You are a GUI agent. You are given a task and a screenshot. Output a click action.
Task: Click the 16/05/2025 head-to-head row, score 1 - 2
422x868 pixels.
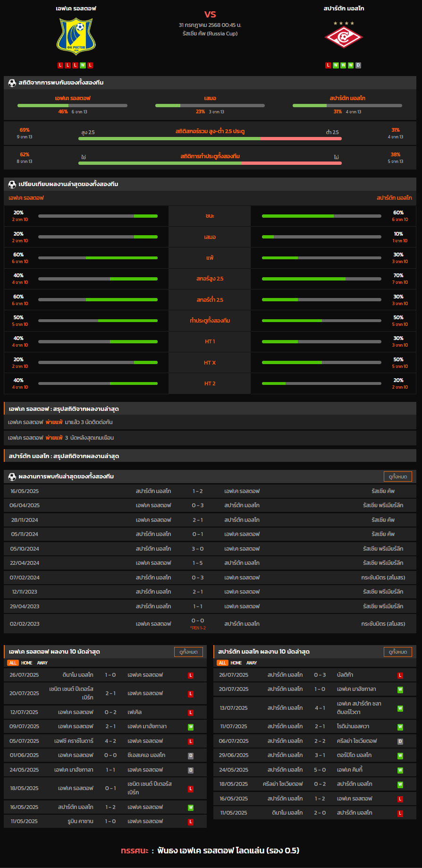(x=210, y=491)
